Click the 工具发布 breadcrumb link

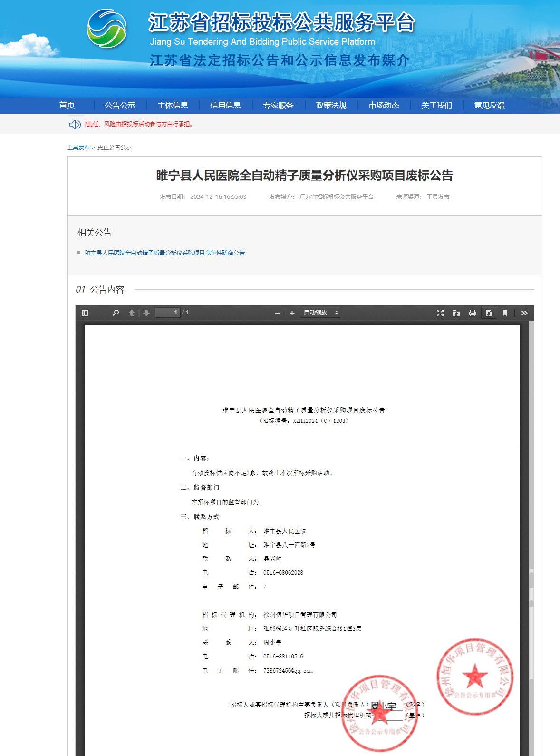78,147
